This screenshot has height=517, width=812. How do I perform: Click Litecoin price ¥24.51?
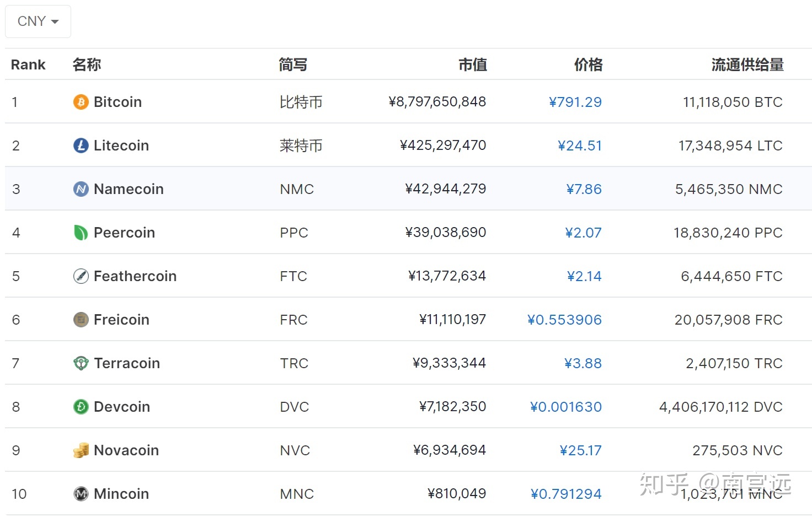580,146
